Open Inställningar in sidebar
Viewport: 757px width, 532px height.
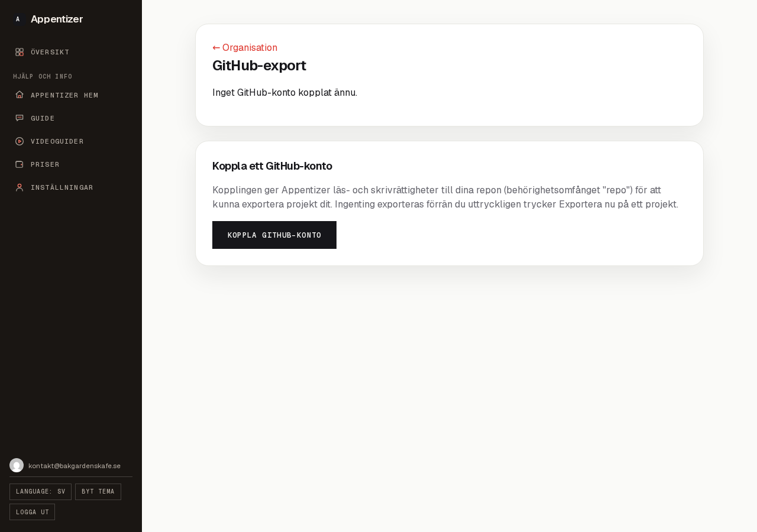71,187
